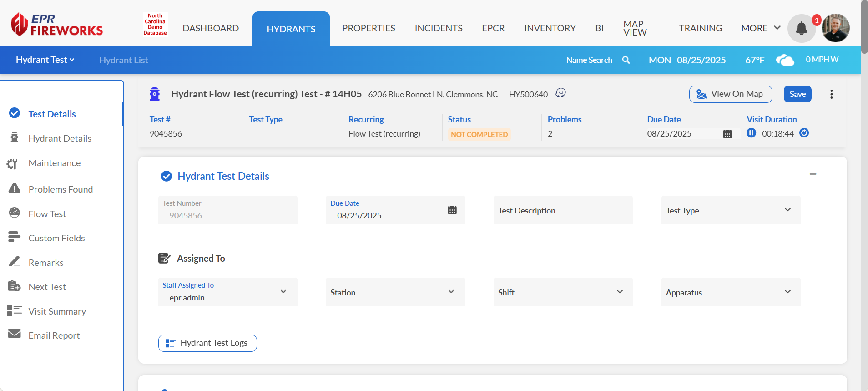Select Problems Found in the sidebar

pyautogui.click(x=61, y=189)
